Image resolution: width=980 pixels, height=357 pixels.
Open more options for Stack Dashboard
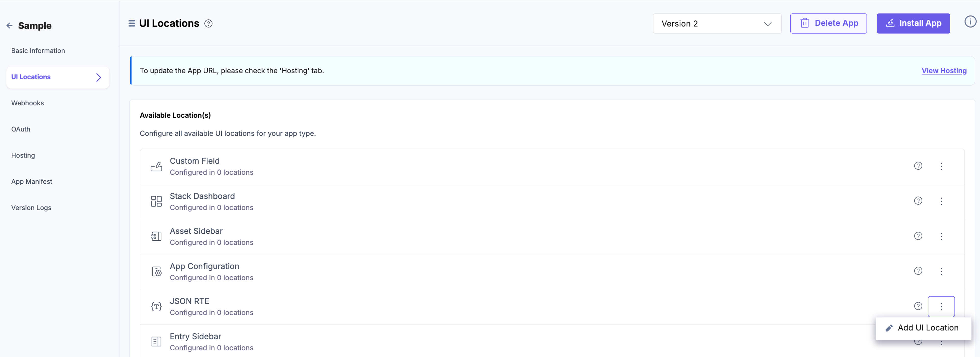(x=941, y=201)
